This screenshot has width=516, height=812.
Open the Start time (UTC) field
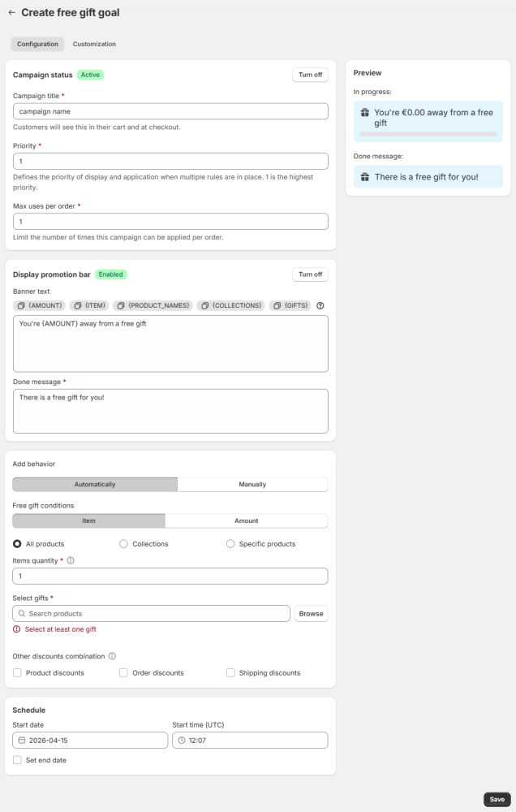250,741
